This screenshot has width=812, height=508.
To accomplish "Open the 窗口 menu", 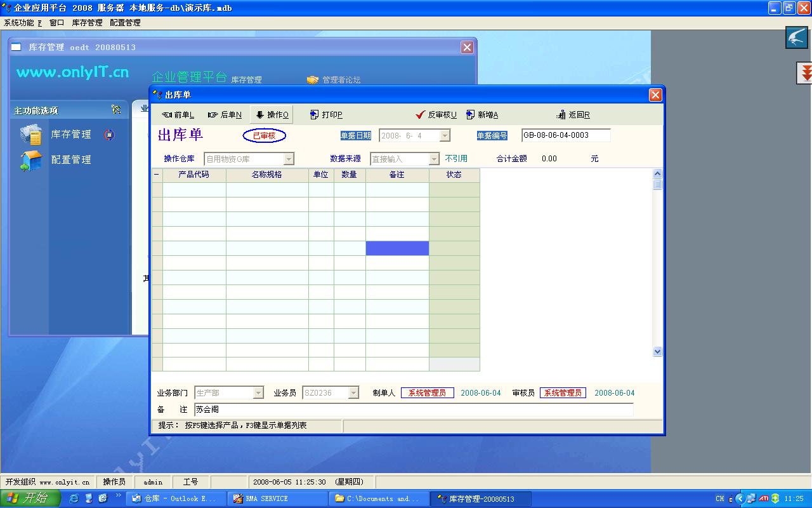I will [56, 23].
